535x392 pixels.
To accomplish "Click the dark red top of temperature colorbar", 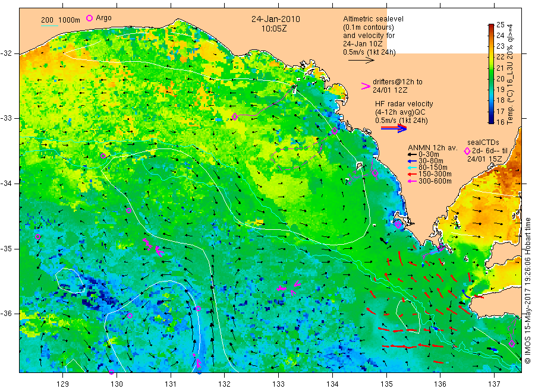I will point(491,27).
